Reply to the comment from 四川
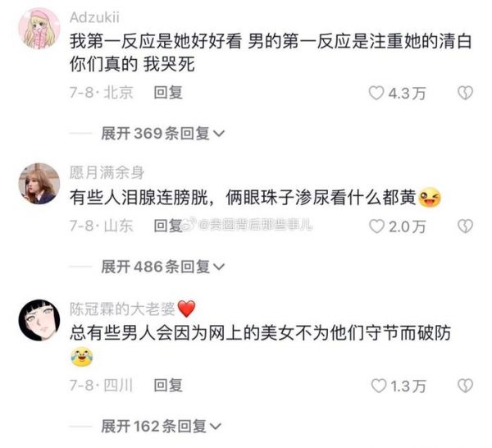 [168, 385]
